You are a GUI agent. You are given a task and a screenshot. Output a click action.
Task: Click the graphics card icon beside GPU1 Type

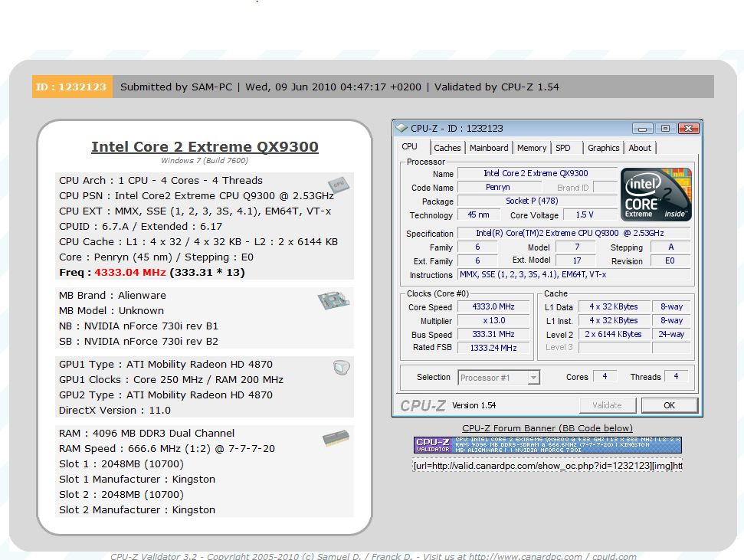pos(342,367)
